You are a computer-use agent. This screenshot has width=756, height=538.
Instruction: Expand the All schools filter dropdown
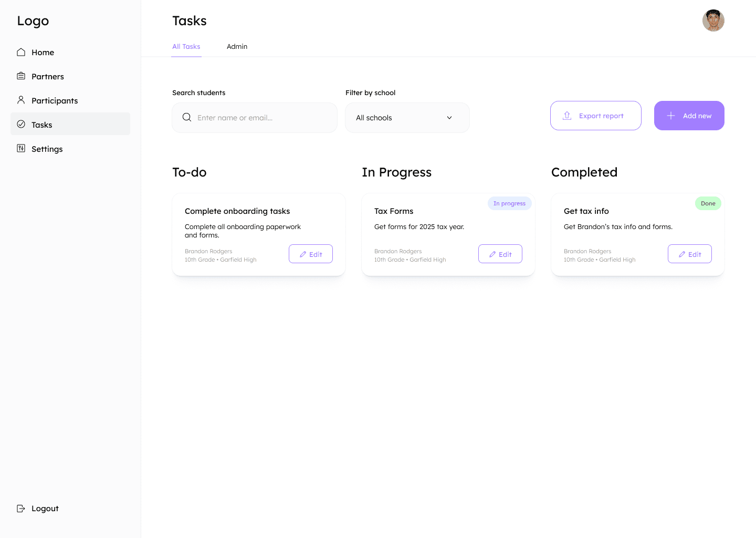[407, 118]
